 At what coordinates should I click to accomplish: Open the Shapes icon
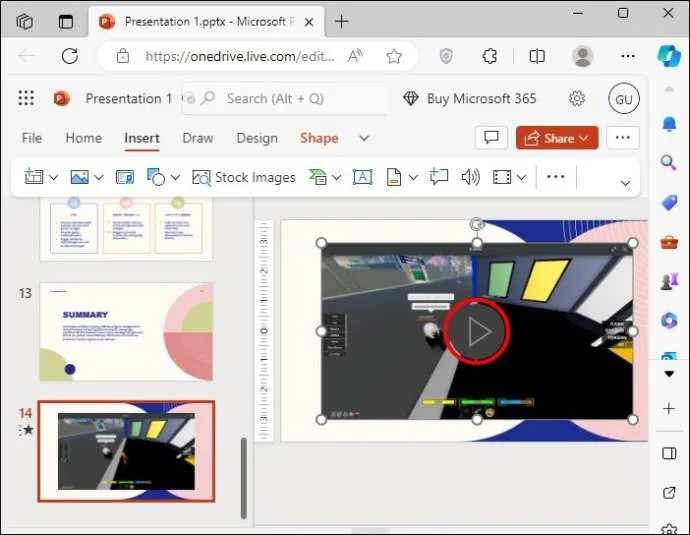point(156,177)
